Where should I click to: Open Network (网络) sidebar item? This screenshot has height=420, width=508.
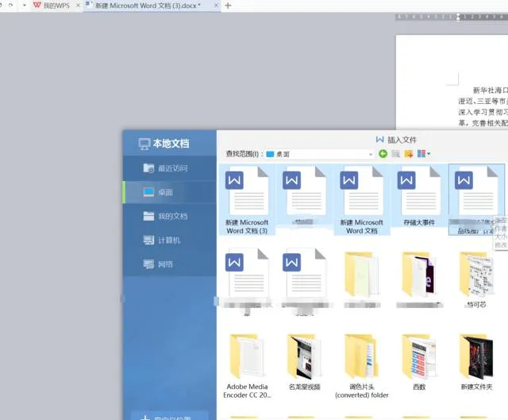(x=170, y=264)
